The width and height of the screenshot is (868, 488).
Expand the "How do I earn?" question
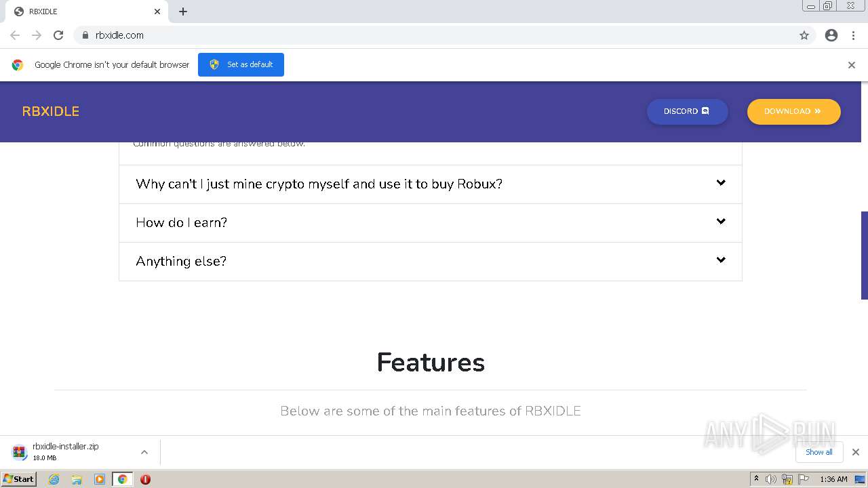point(431,222)
